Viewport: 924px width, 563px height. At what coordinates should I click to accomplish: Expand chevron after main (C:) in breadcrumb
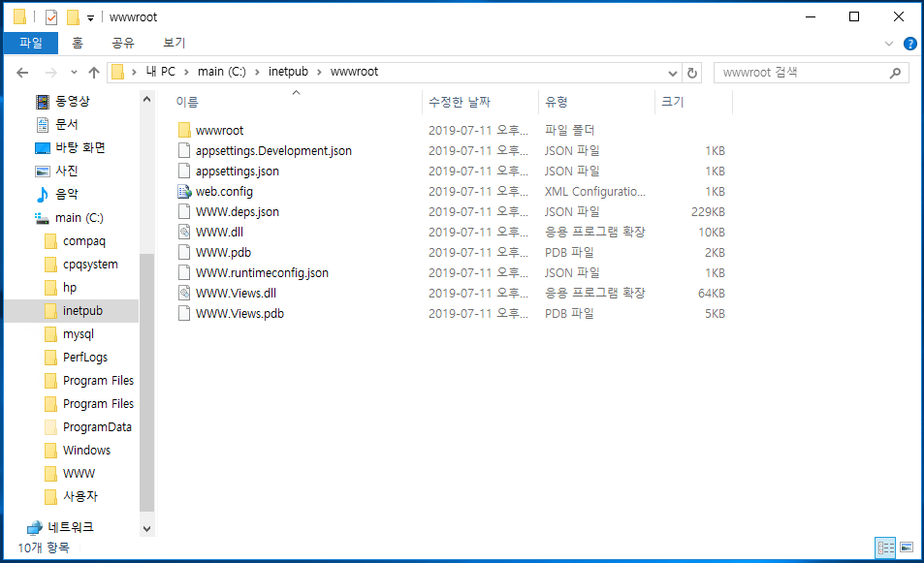click(x=258, y=73)
